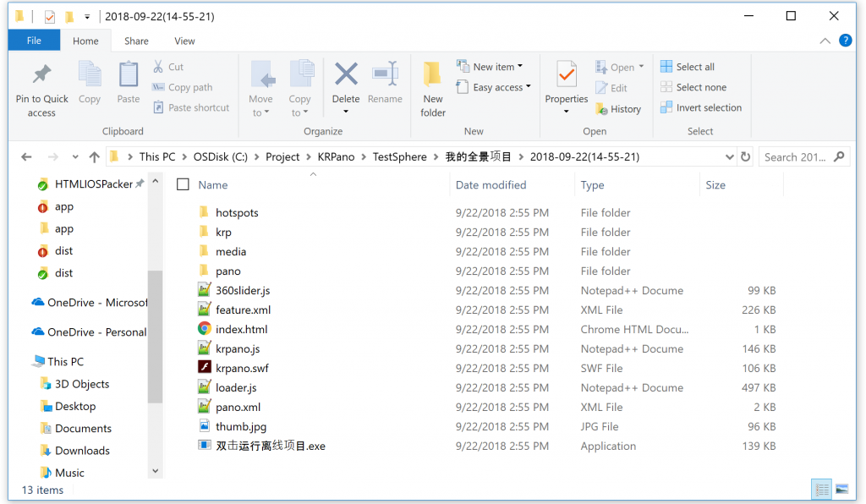Select HTMLIOSPacker in navigation pane
Viewport: 866px width, 504px height.
coord(93,184)
